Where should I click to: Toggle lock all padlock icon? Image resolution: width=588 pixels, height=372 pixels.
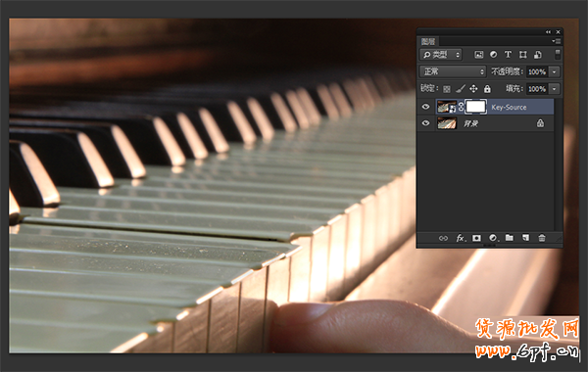click(x=487, y=89)
